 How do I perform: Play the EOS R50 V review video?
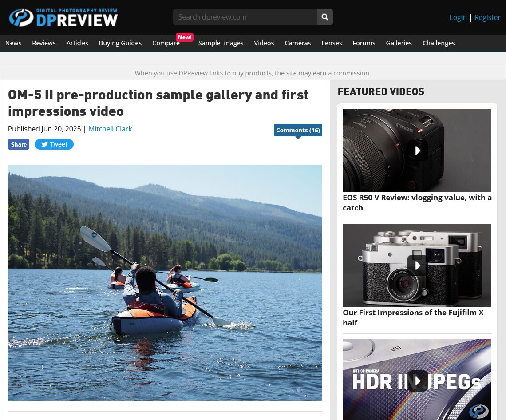click(417, 151)
